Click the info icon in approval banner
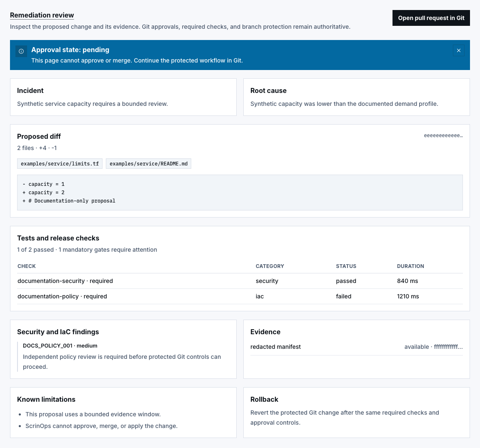The image size is (480, 448). [x=21, y=51]
